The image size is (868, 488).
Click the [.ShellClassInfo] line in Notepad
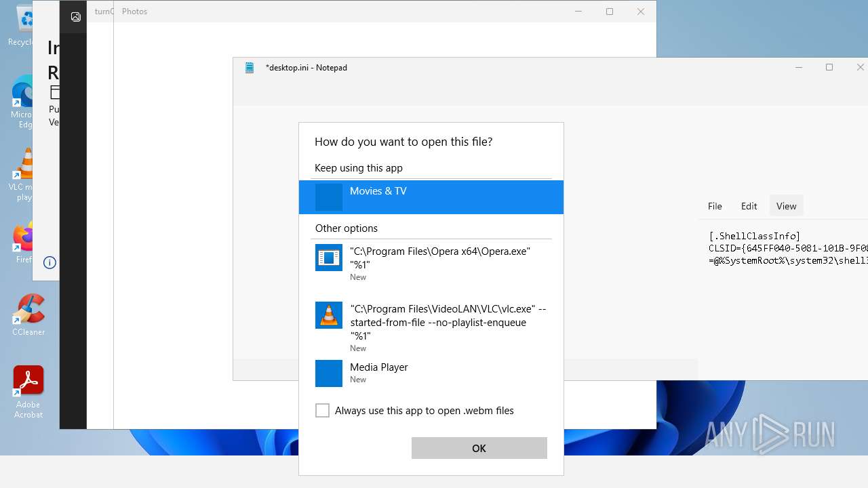pyautogui.click(x=755, y=236)
